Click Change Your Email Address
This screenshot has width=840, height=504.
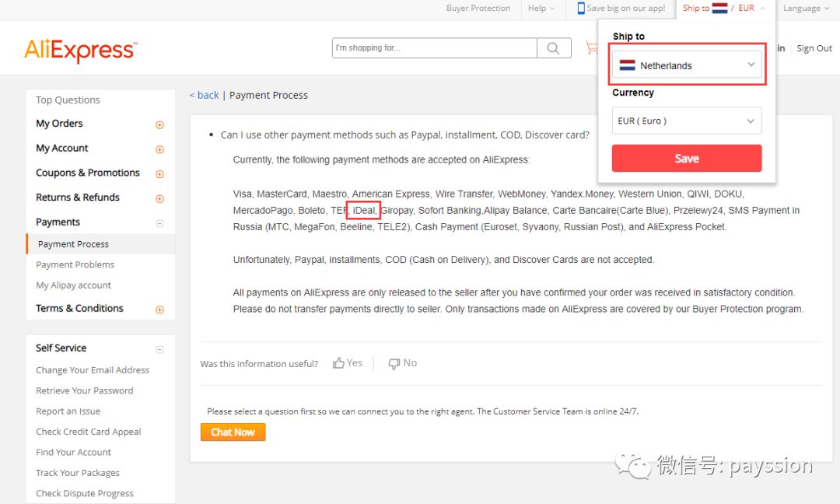pos(93,370)
